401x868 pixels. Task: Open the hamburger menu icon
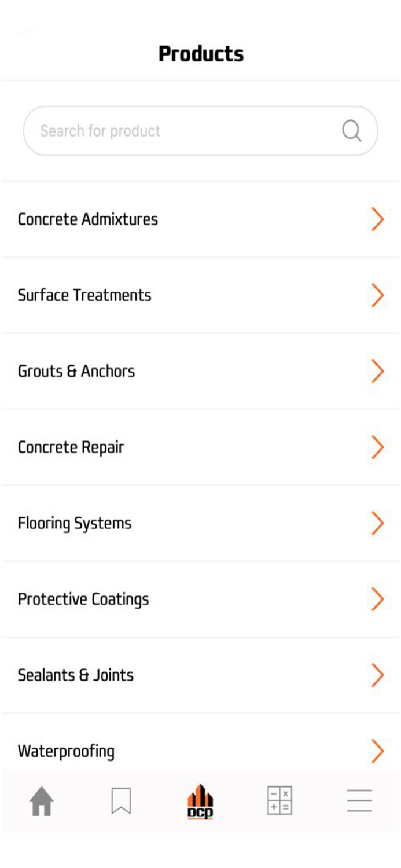click(359, 800)
